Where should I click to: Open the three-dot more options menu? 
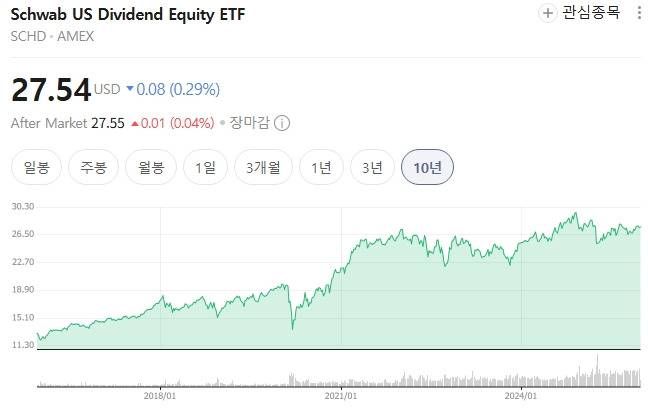coord(638,13)
